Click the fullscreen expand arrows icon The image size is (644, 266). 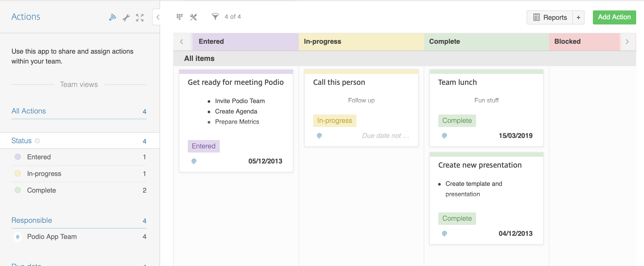[x=140, y=17]
